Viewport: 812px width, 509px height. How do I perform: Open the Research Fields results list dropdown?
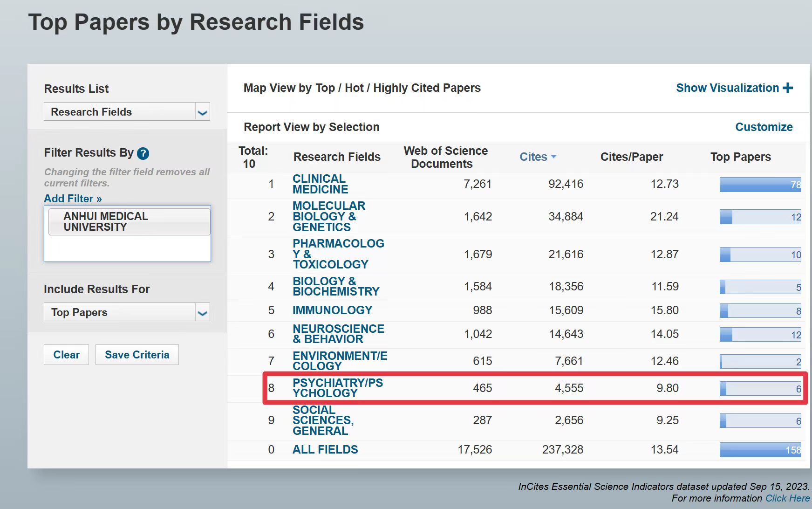click(x=202, y=112)
